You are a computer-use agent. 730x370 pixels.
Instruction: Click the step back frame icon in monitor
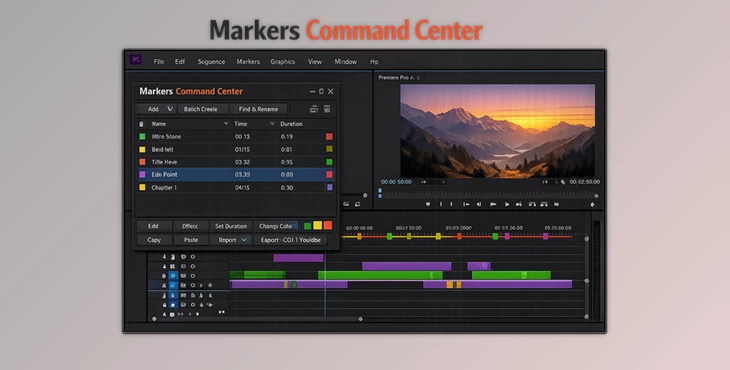479,204
